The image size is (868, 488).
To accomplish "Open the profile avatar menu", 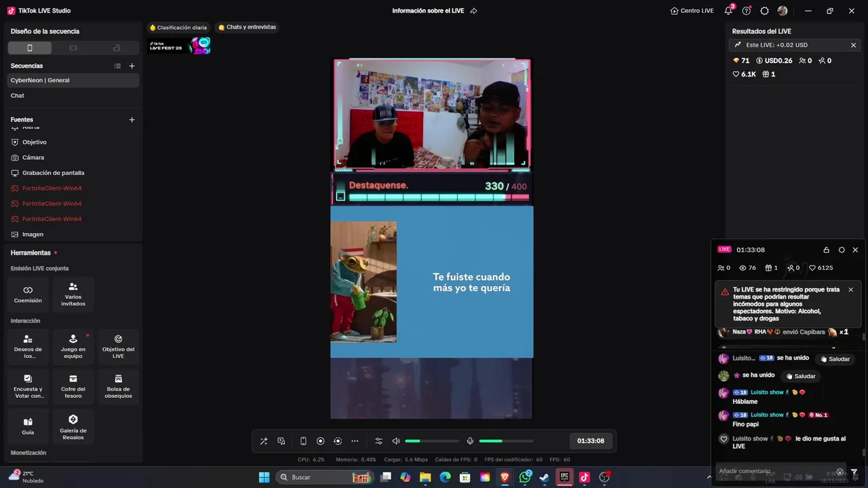I will pos(783,11).
